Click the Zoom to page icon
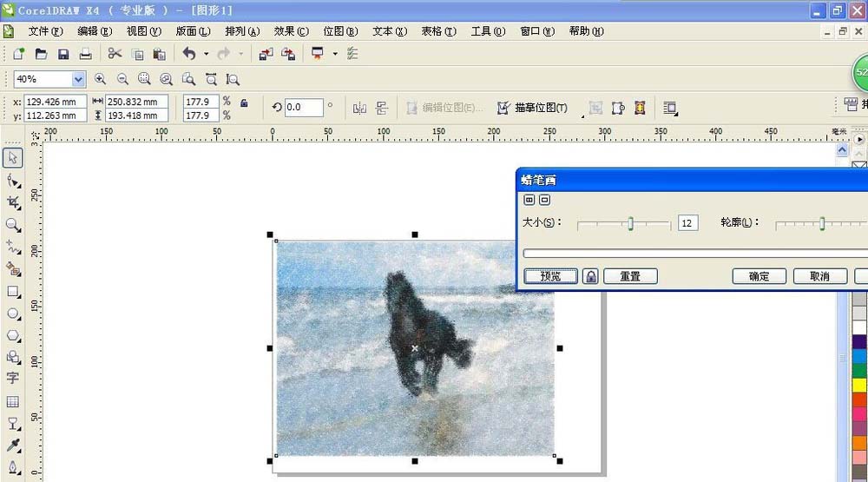The height and width of the screenshot is (482, 868). tap(188, 79)
